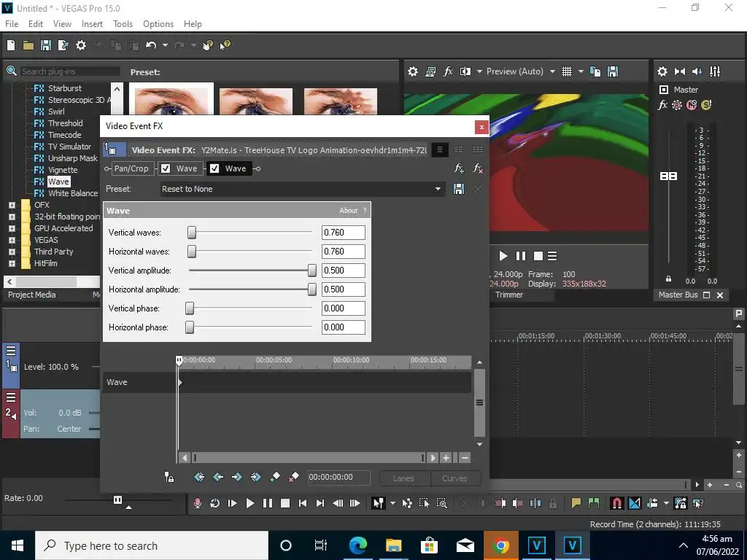Click Preview on External Monitor icon

(x=430, y=71)
